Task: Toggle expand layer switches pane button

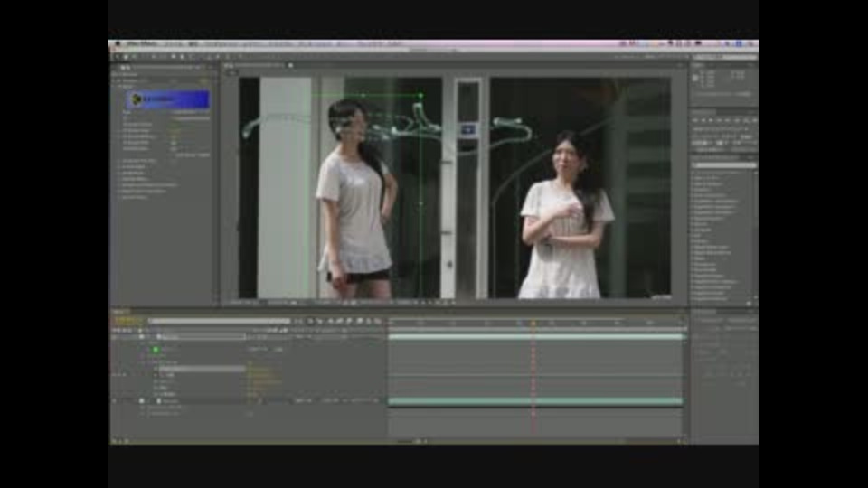Action: point(116,441)
